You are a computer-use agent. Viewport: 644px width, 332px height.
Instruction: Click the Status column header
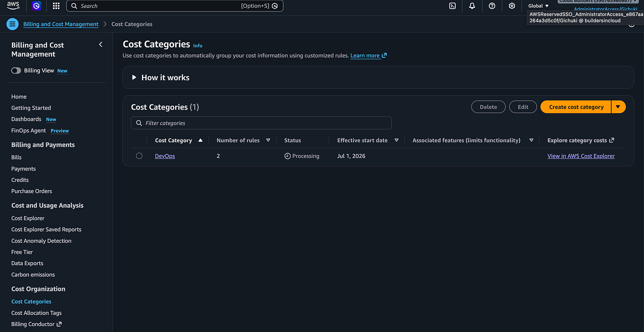293,140
